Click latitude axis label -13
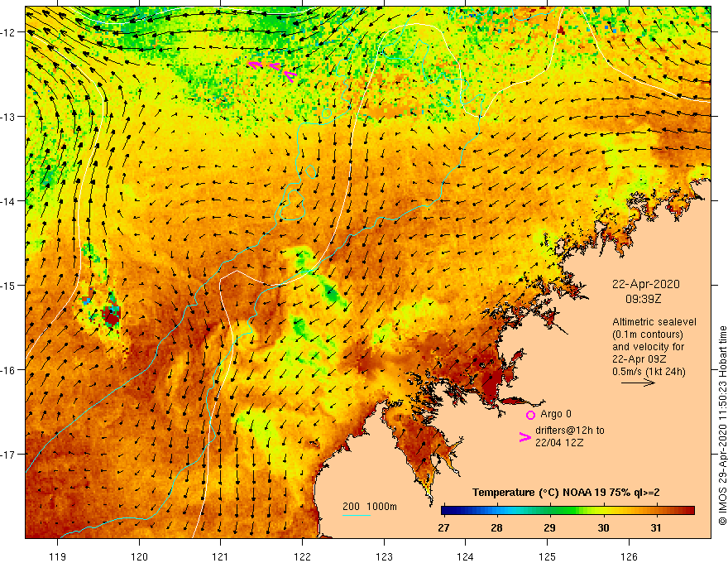 point(9,117)
